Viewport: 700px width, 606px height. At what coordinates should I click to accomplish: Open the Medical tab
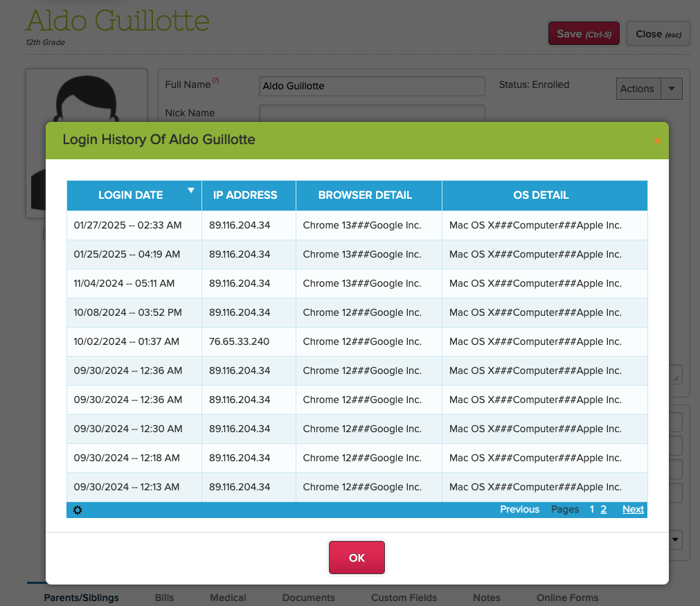tap(228, 597)
